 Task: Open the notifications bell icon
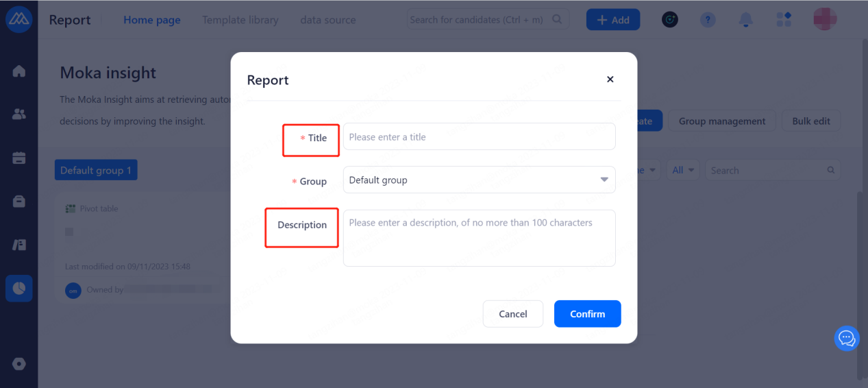tap(746, 20)
